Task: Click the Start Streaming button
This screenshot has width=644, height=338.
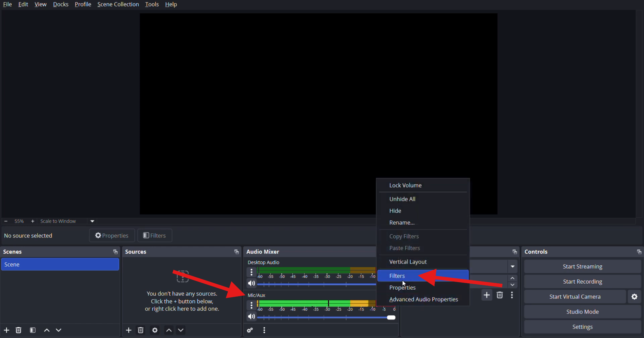Action: point(582,266)
